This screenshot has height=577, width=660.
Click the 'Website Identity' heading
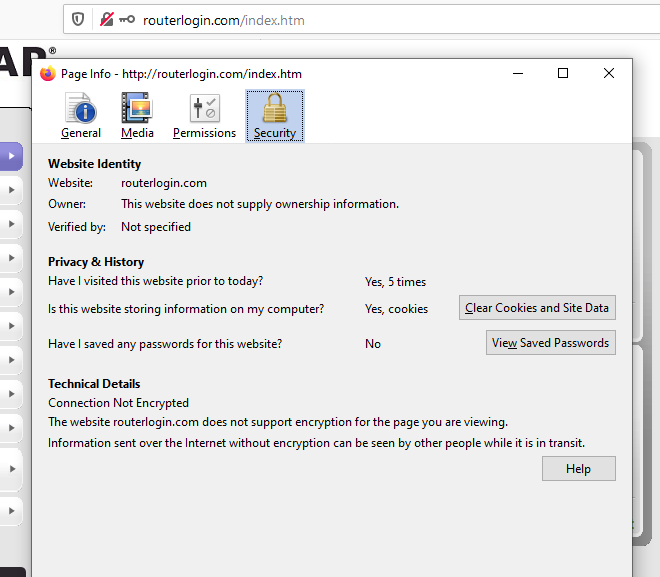point(94,164)
